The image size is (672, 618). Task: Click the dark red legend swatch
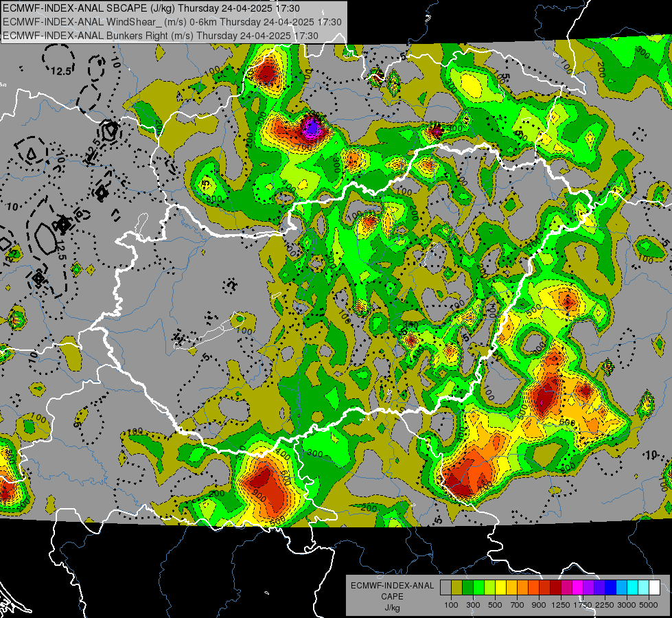(x=555, y=588)
